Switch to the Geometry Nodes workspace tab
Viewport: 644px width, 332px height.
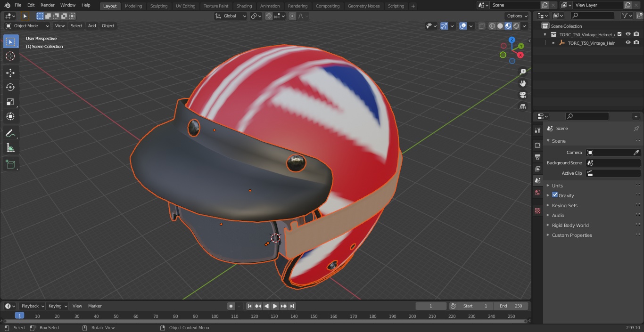click(363, 6)
